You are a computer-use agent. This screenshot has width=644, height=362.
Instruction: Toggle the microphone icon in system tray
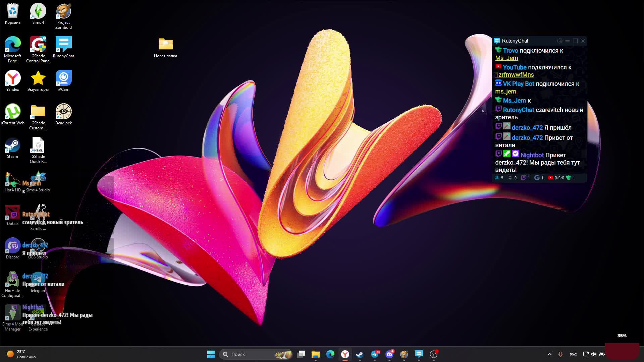coord(560,354)
